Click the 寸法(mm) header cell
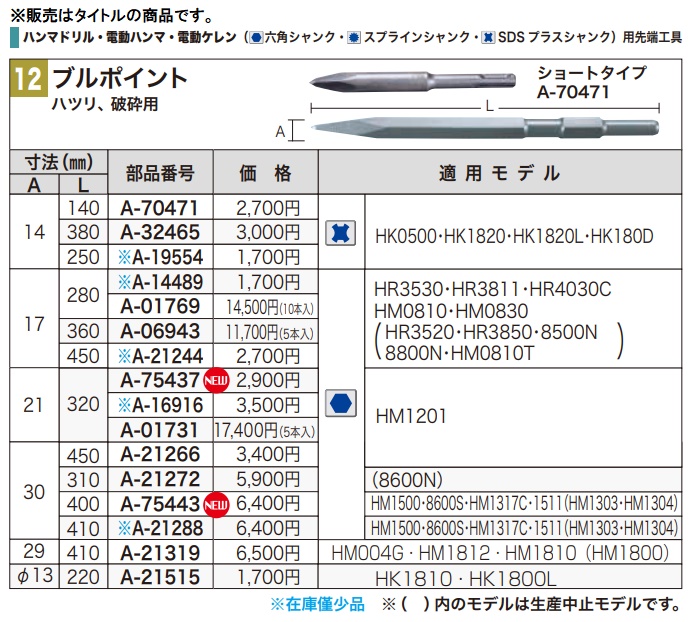 click(59, 162)
